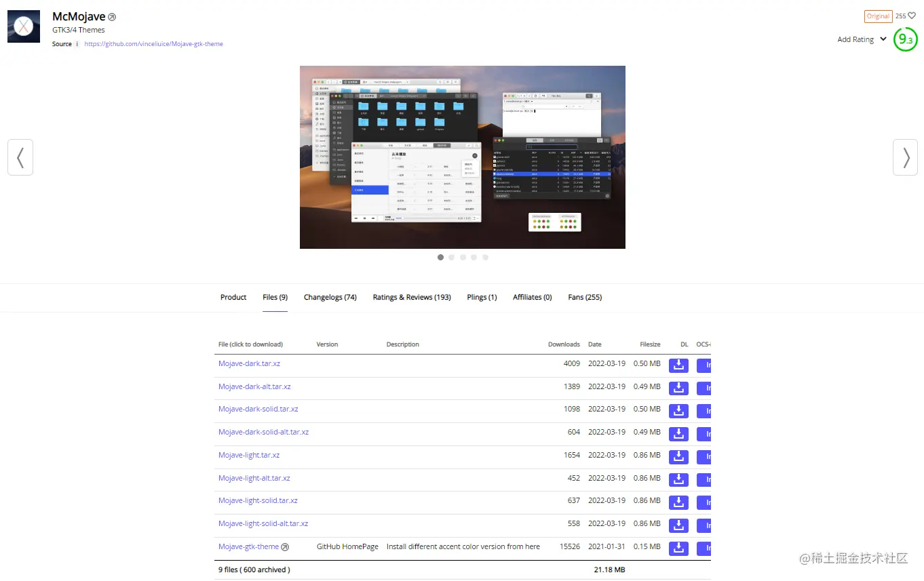The image size is (924, 581).
Task: Select the third carousel dot indicator
Action: point(463,258)
